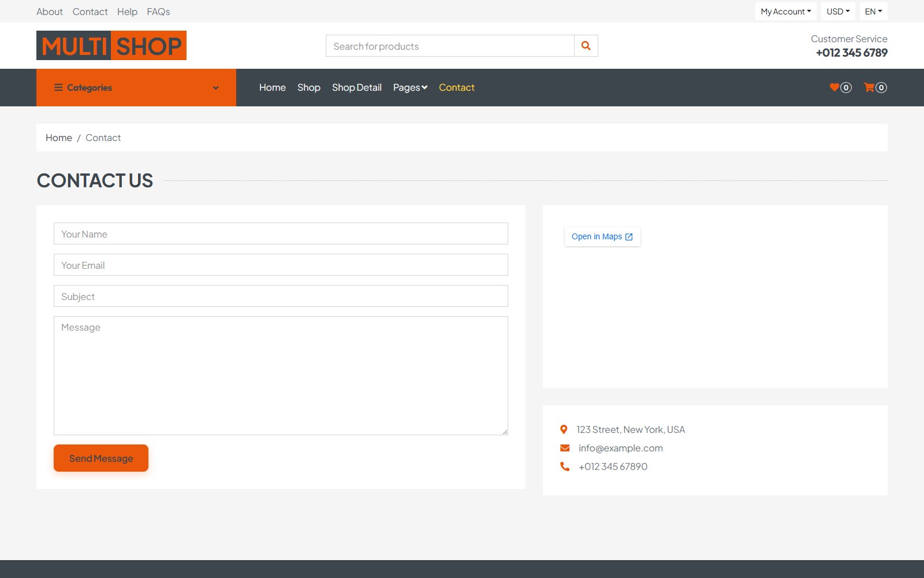
Task: Click the hamburger icon beside Categories
Action: 58,87
